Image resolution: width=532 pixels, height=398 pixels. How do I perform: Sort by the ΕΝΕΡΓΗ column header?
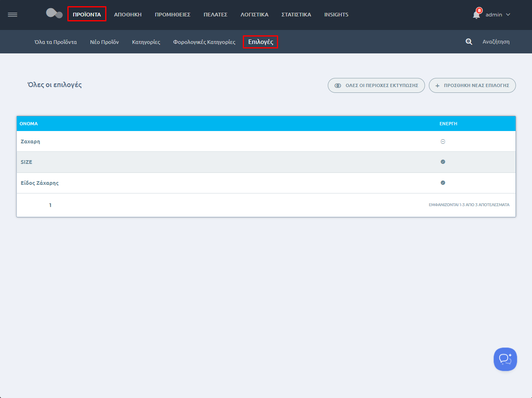pyautogui.click(x=448, y=124)
